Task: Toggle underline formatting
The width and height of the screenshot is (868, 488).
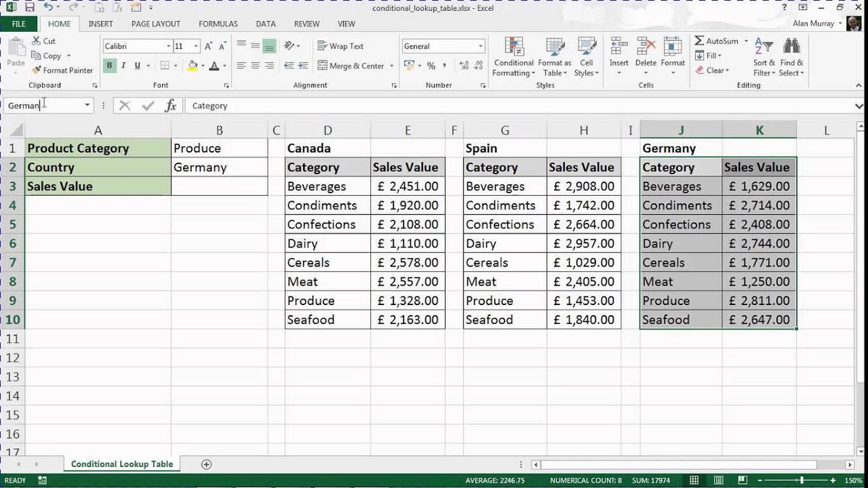Action: tap(137, 65)
